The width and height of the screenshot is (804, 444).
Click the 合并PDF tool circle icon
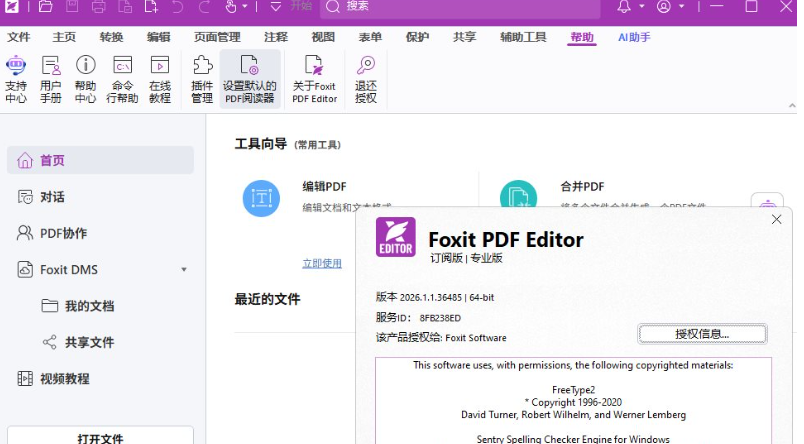[x=518, y=195]
